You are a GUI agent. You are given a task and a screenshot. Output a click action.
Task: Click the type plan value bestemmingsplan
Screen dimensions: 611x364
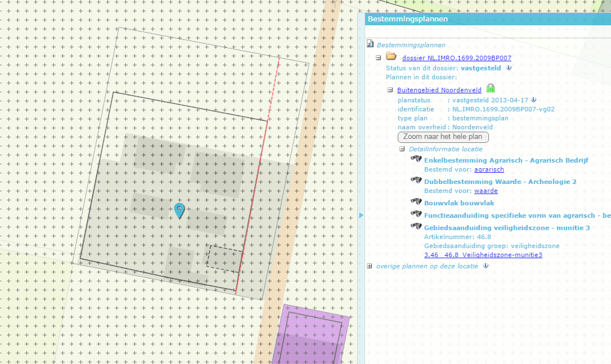pyautogui.click(x=480, y=119)
